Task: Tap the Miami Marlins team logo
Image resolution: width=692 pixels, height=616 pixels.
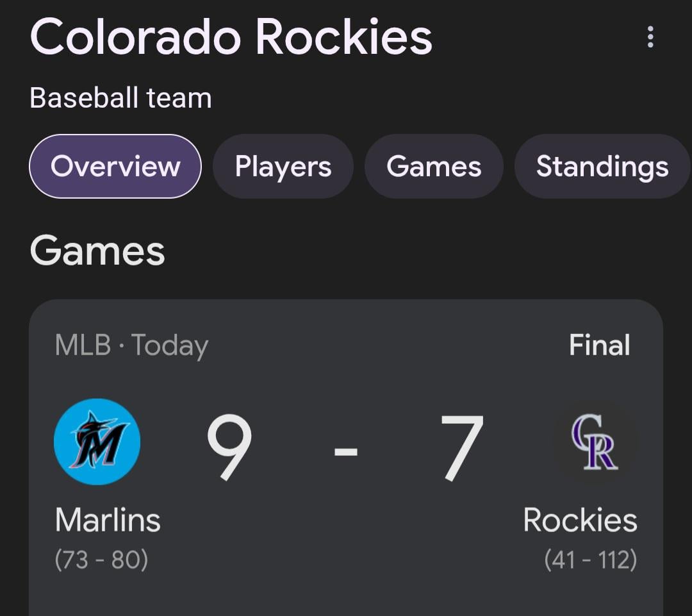Action: [x=97, y=442]
